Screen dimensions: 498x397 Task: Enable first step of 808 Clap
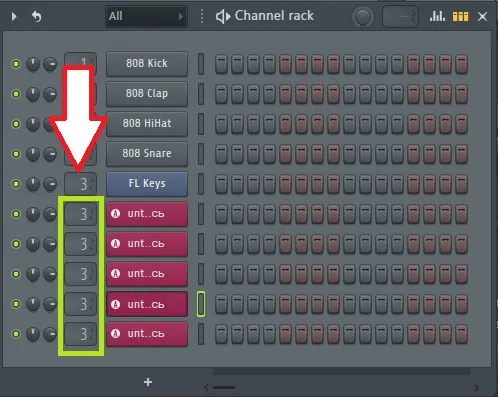[221, 94]
